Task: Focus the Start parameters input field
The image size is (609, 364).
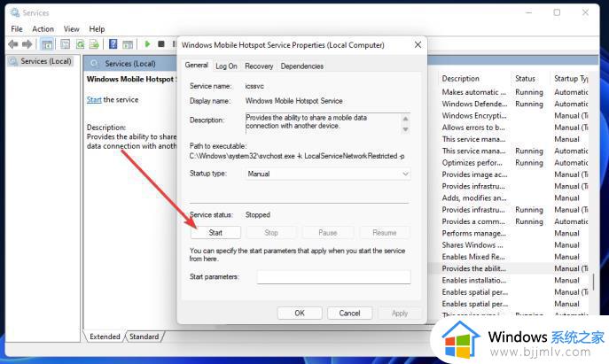Action: (x=333, y=276)
